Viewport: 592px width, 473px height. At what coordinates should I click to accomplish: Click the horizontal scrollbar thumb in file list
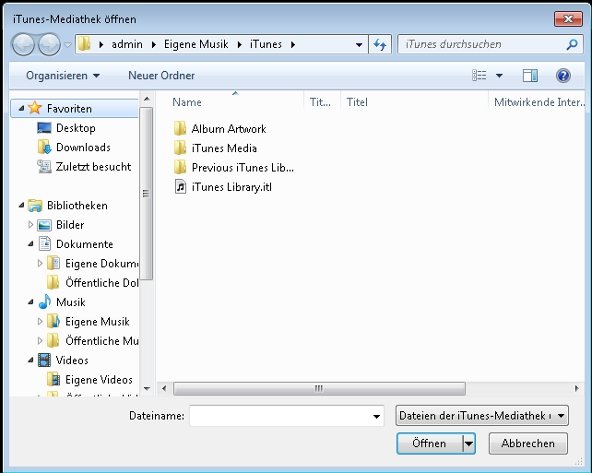(319, 388)
